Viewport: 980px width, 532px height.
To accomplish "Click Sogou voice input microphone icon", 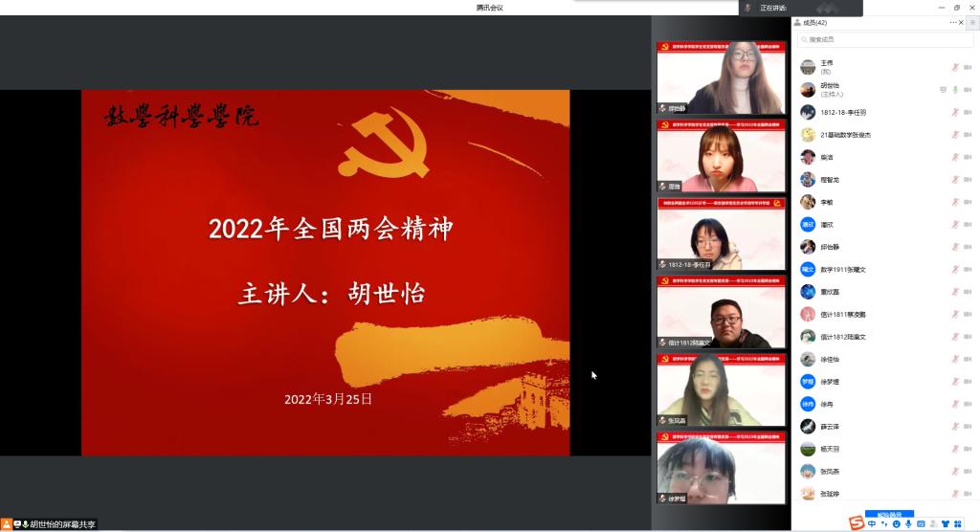I will (x=908, y=524).
